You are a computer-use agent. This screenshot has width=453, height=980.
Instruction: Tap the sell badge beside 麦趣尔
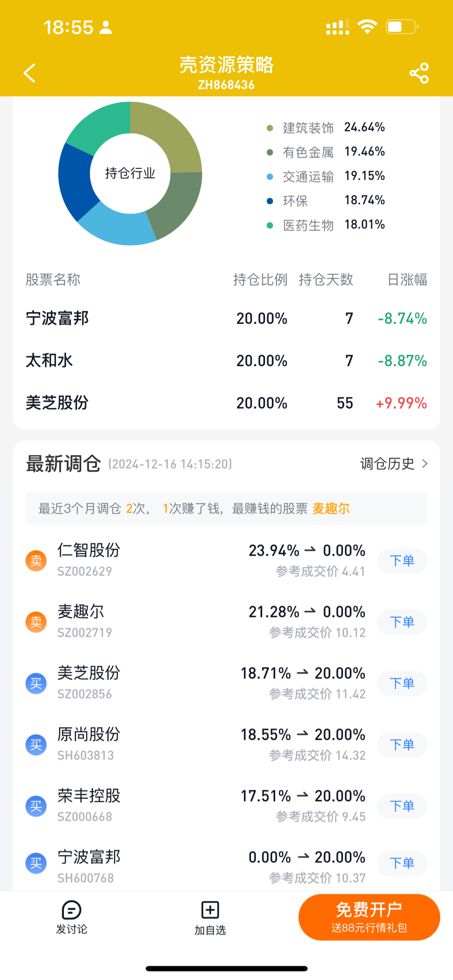click(36, 622)
